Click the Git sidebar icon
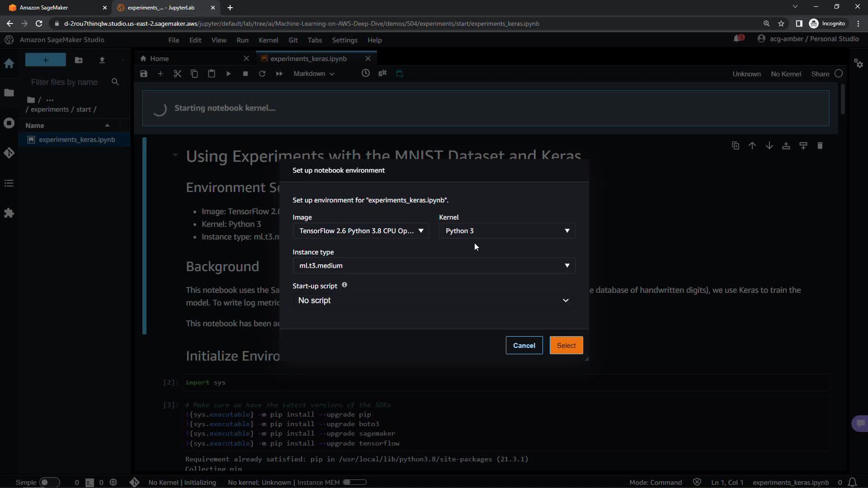The height and width of the screenshot is (488, 868). coord(9,153)
